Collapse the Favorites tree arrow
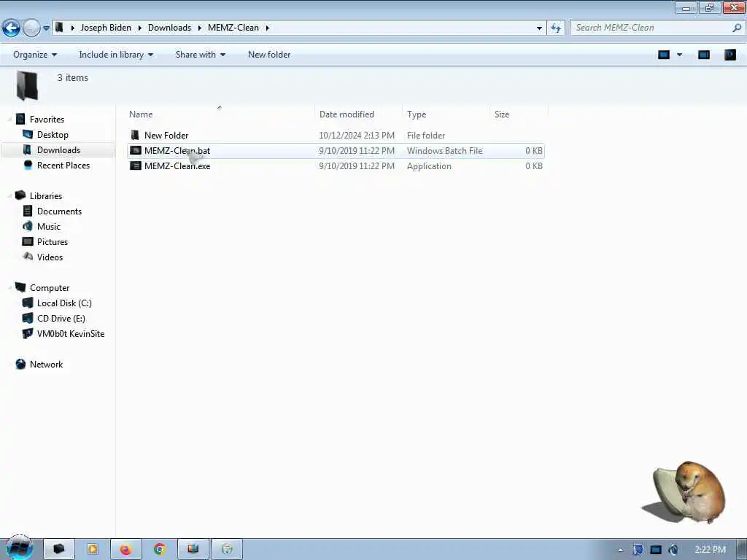 click(9, 119)
